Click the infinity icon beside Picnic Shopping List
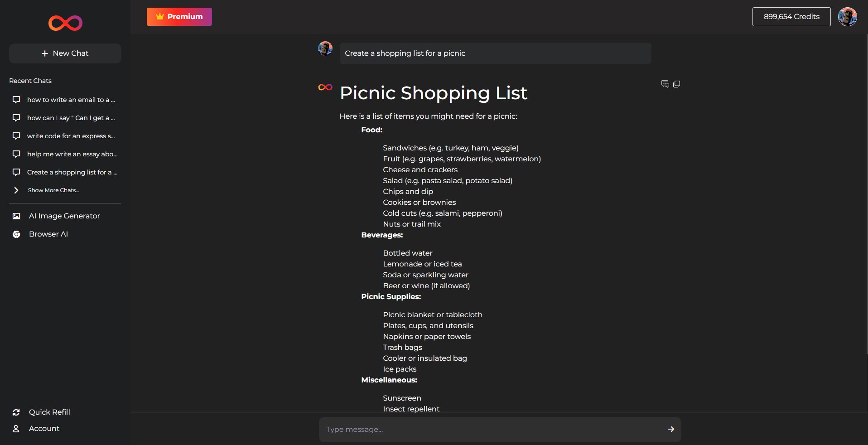Screen dimensions: 868x445 click(325, 87)
